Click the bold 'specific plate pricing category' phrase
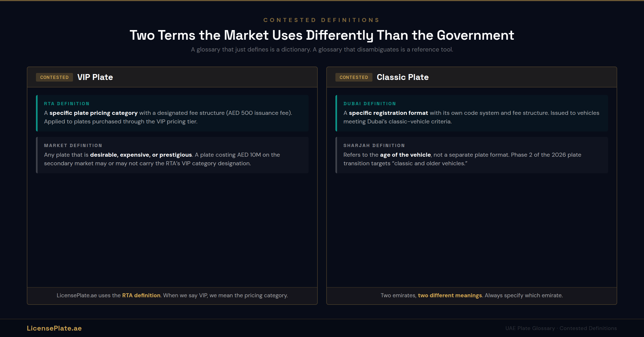This screenshot has width=644, height=337. coord(93,113)
